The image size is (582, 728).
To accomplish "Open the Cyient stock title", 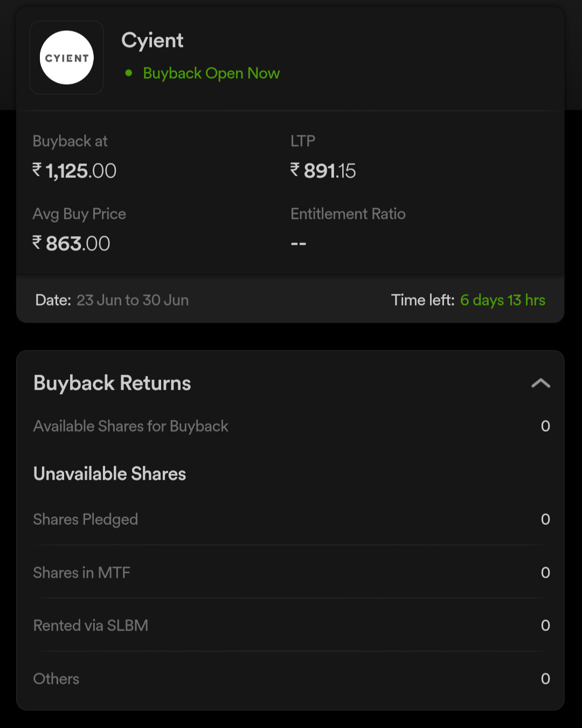I will pos(153,41).
